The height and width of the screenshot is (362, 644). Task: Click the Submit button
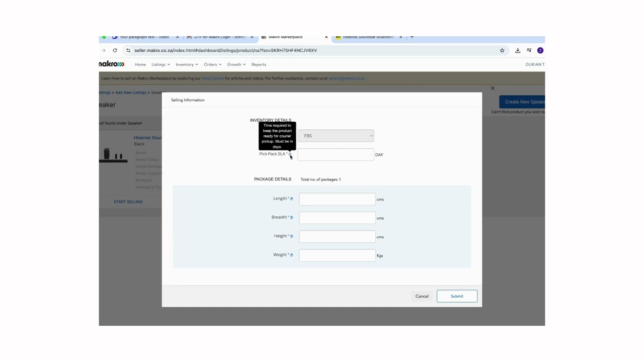(457, 296)
